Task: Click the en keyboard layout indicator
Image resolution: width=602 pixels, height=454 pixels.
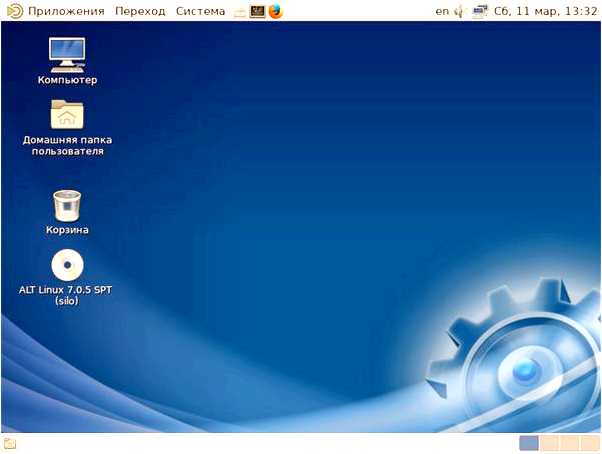Action: point(442,11)
